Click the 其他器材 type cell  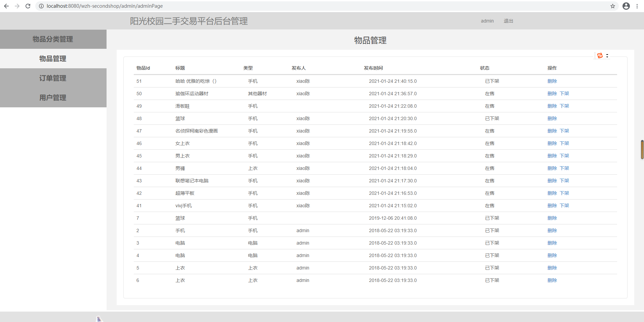(x=257, y=94)
